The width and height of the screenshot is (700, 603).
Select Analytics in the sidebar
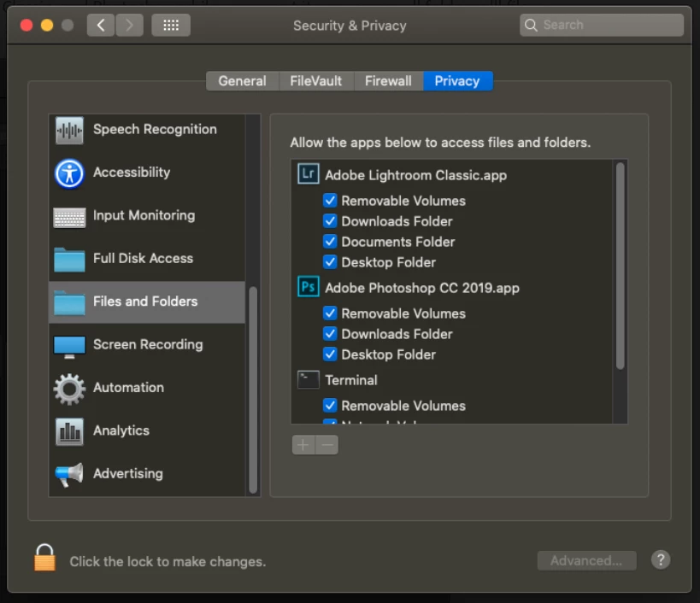pos(147,430)
